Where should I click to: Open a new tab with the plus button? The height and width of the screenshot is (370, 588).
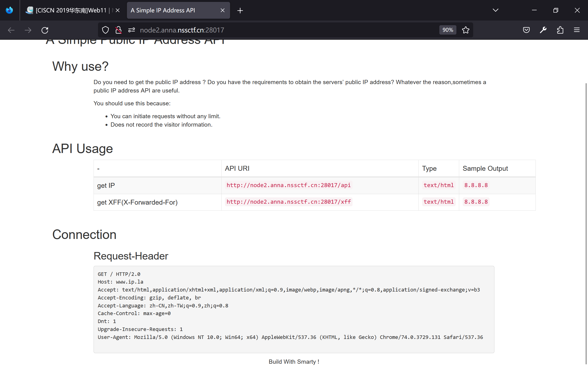240,10
